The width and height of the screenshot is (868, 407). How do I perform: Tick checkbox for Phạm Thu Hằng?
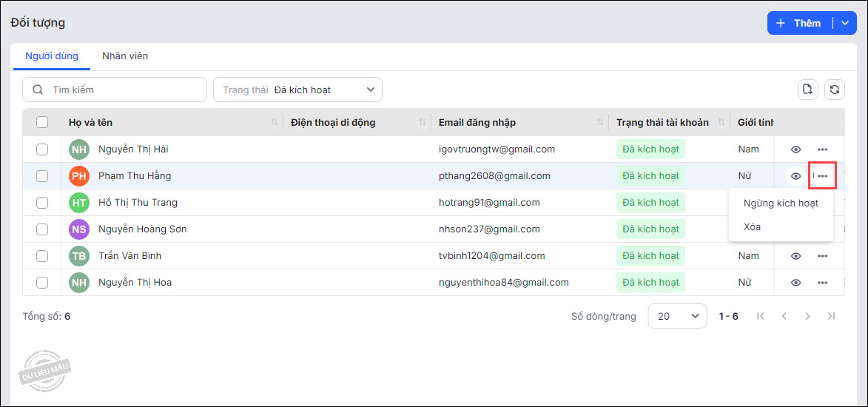42,176
